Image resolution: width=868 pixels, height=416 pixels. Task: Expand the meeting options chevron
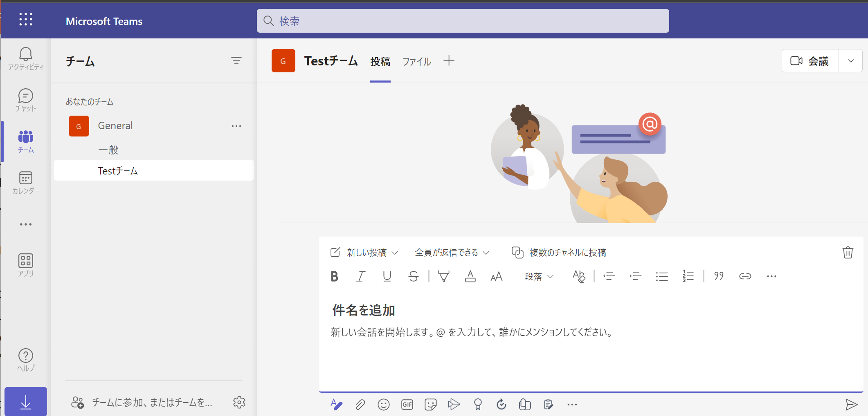coord(851,61)
